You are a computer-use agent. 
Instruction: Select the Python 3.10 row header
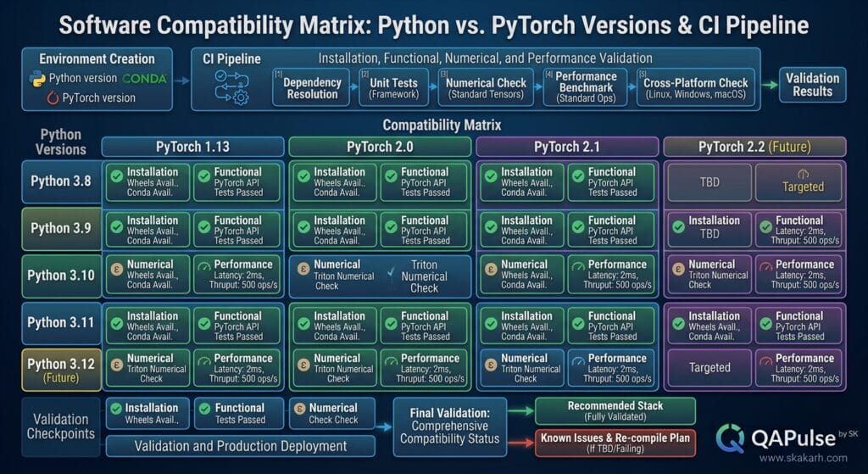click(61, 276)
